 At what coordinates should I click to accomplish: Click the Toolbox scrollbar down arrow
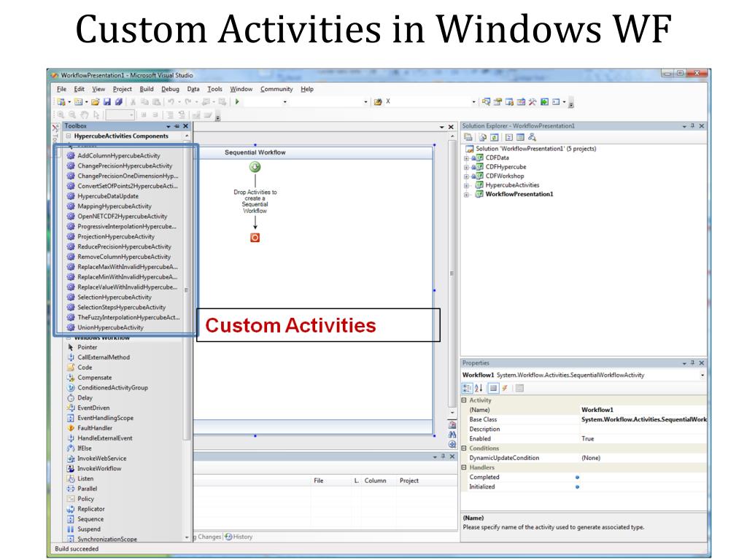click(x=187, y=537)
